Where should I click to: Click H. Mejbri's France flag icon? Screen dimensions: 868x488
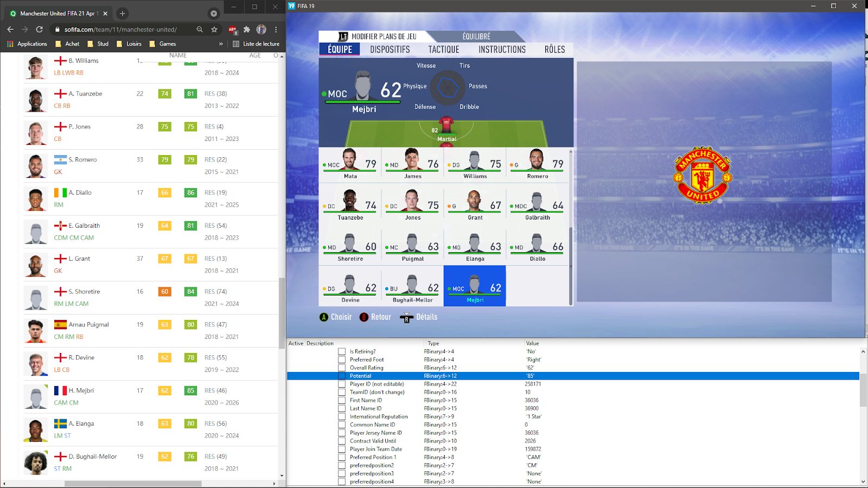click(60, 390)
